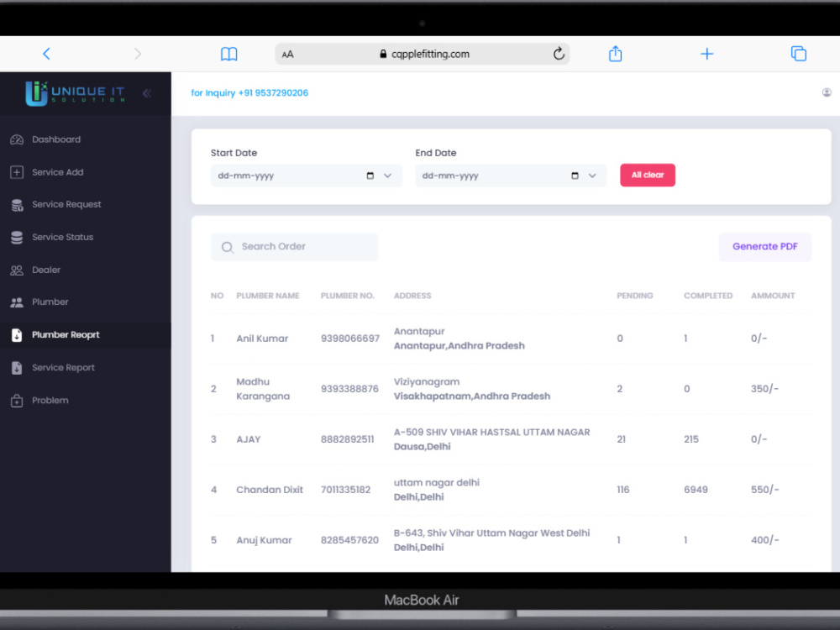Screen dimensions: 840x630
Task: Click the Search Order magnifier icon
Action: pyautogui.click(x=227, y=248)
